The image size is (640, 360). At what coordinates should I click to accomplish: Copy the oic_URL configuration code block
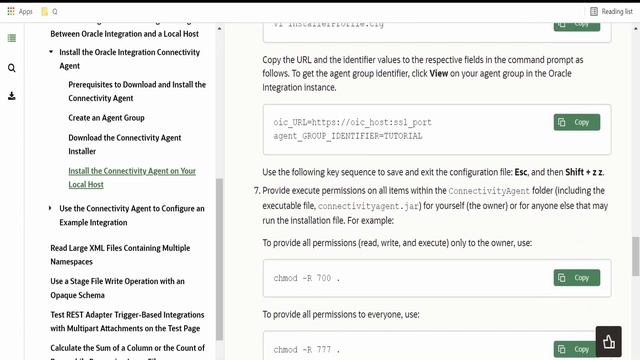pos(577,122)
